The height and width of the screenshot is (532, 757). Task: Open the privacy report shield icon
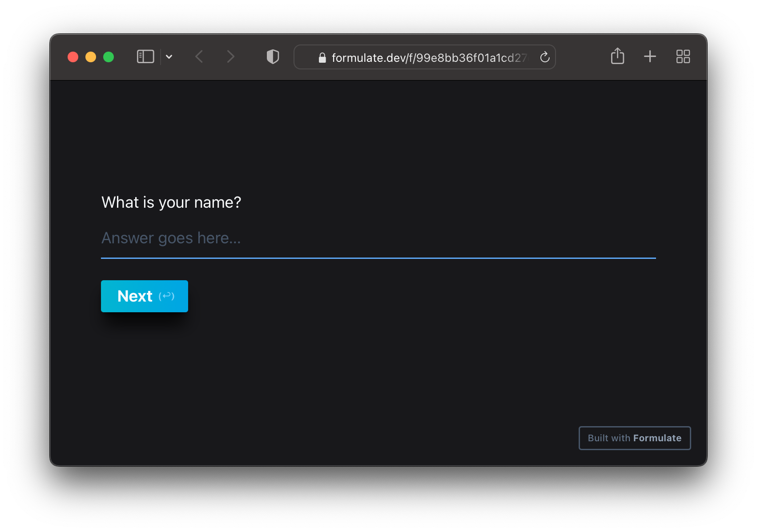coord(273,57)
